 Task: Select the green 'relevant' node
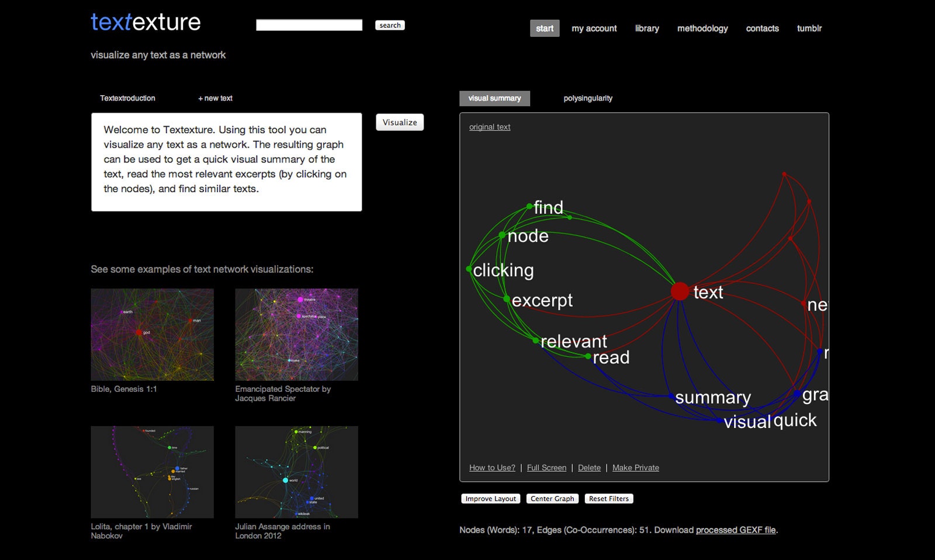pos(535,340)
